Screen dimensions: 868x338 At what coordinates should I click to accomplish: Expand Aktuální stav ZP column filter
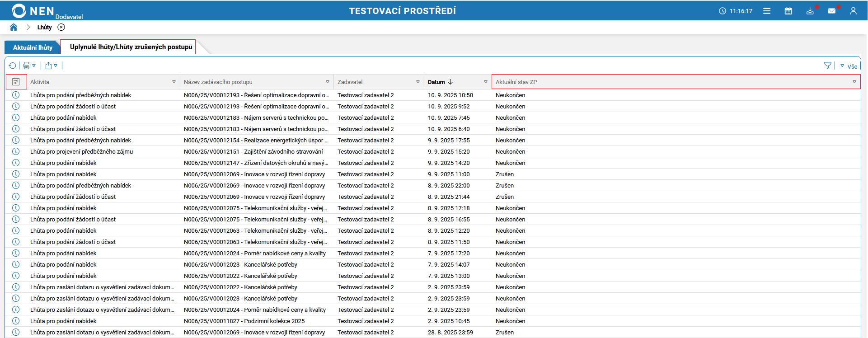point(854,82)
